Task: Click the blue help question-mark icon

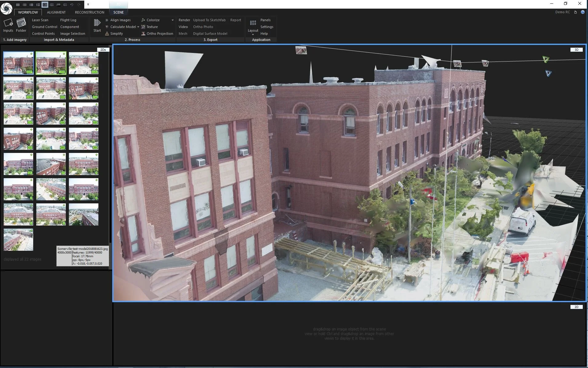Action: click(583, 12)
